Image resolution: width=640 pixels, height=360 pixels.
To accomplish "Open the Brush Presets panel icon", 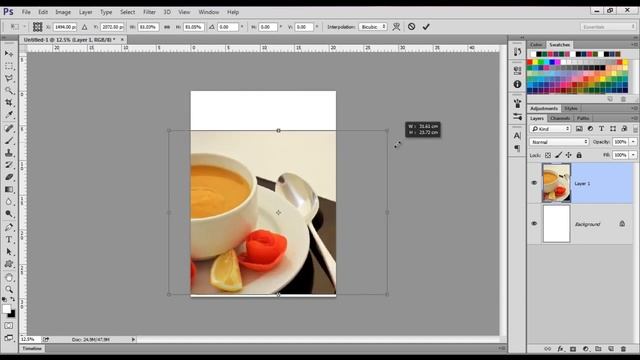I will [518, 116].
